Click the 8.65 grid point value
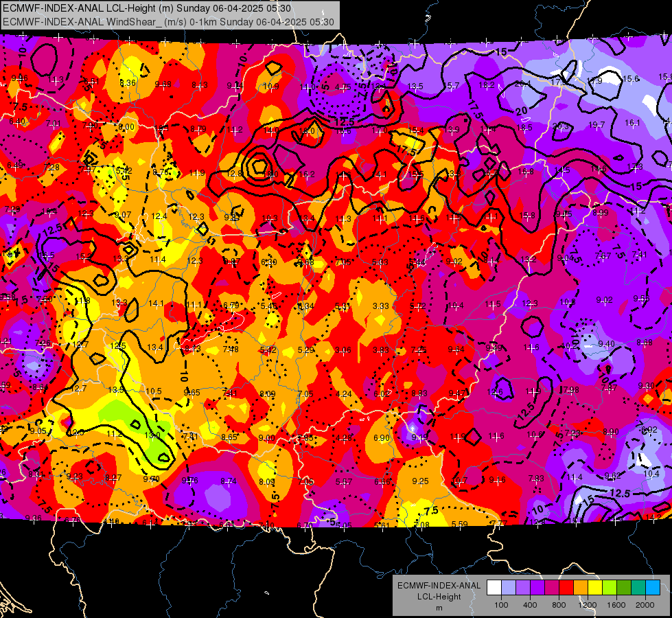The height and width of the screenshot is (618, 672). pos(229,437)
